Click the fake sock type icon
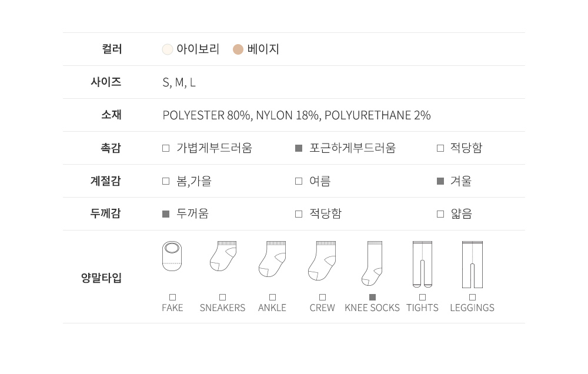This screenshot has height=374, width=588. click(x=172, y=256)
